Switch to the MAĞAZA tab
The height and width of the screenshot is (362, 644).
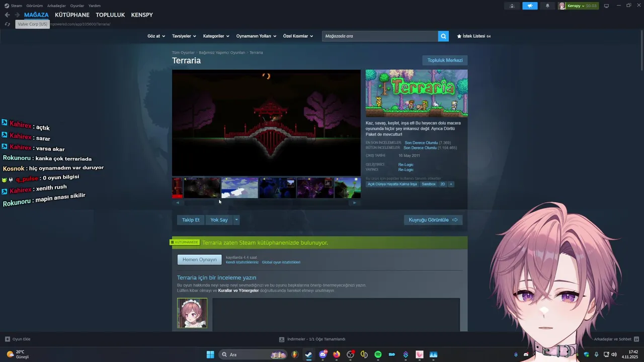36,15
